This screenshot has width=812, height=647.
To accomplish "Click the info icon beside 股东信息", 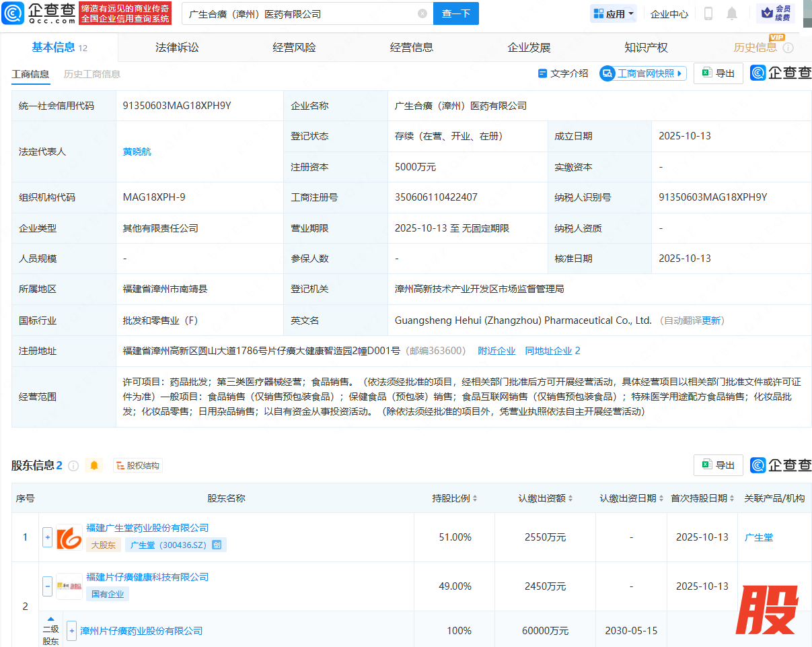I will pyautogui.click(x=73, y=465).
